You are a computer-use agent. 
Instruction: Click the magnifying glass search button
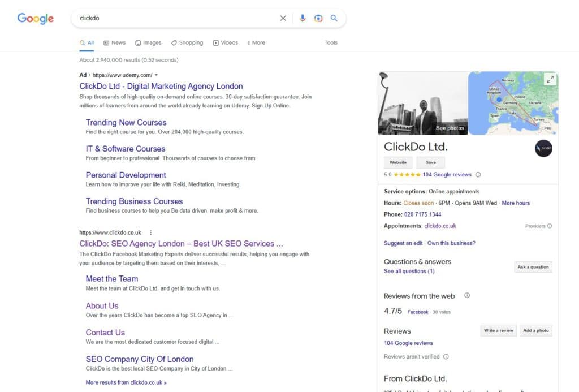pos(334,18)
